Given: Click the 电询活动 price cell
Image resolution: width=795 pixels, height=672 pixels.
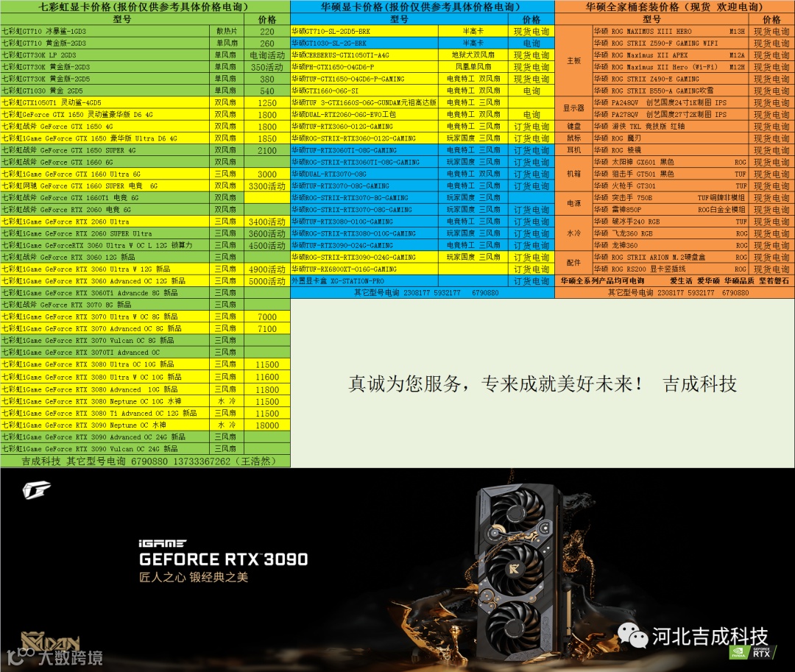Looking at the screenshot, I should pos(267,55).
